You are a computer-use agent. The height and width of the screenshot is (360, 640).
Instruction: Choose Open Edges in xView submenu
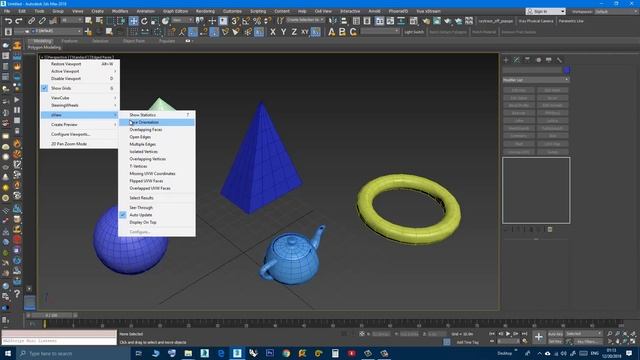point(157,137)
